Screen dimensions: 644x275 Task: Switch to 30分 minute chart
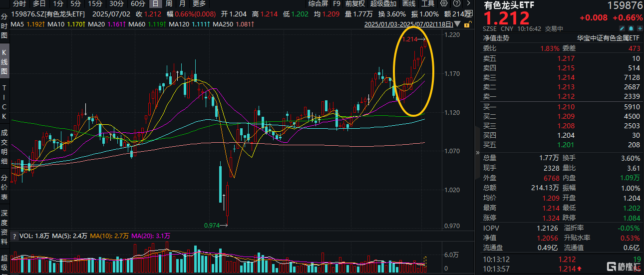coord(116,3)
